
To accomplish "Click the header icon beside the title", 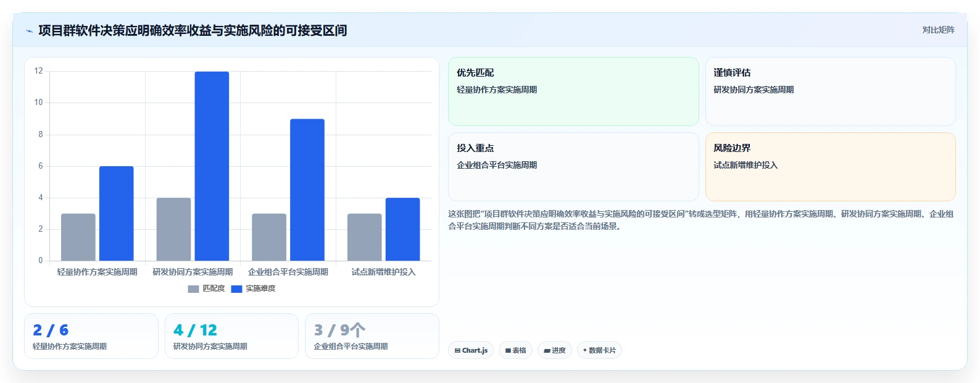I will pos(29,31).
